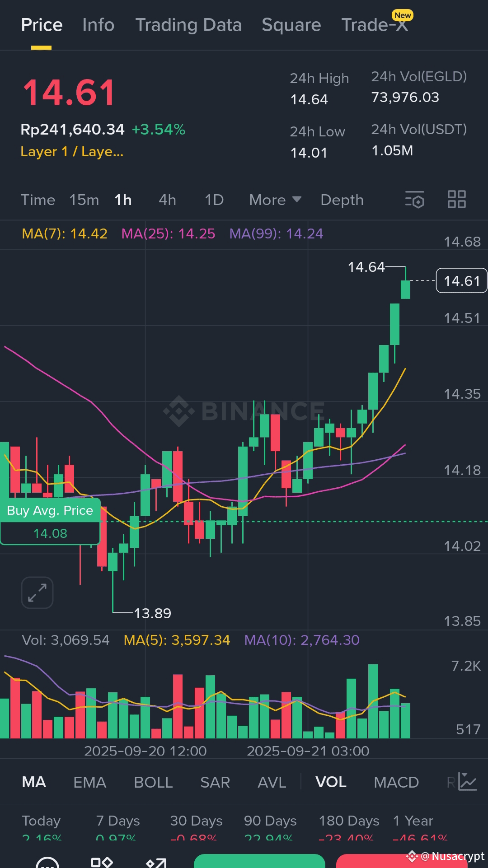Open the Trading Data tab
This screenshot has height=868, width=488.
pyautogui.click(x=188, y=25)
